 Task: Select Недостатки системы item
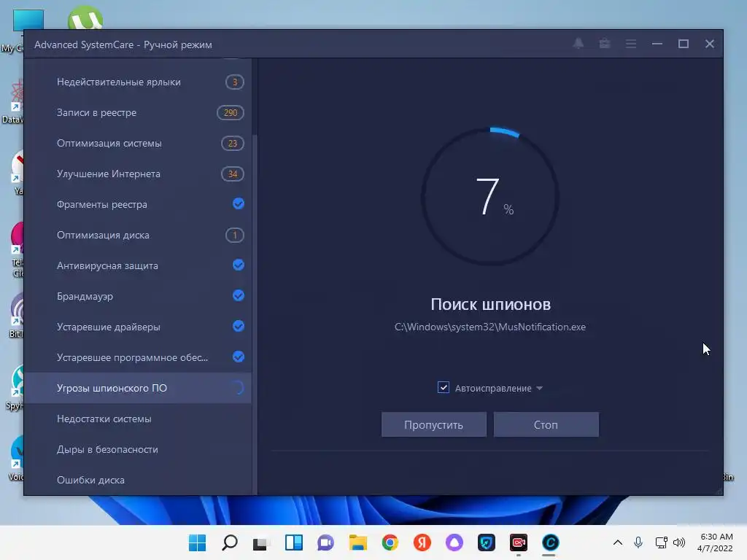coord(138,419)
